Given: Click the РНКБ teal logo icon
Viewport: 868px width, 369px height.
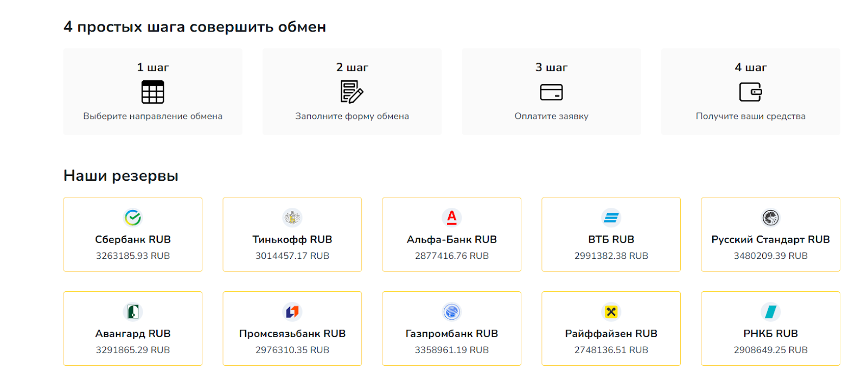Looking at the screenshot, I should (x=771, y=312).
